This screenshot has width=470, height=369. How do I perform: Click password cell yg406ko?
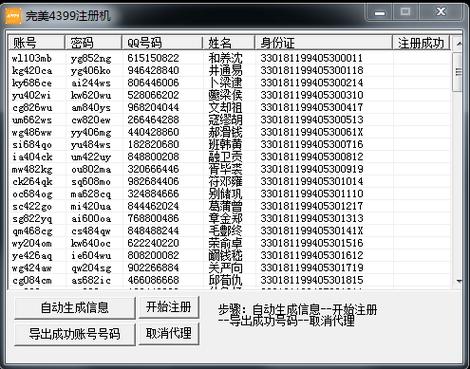(91, 70)
